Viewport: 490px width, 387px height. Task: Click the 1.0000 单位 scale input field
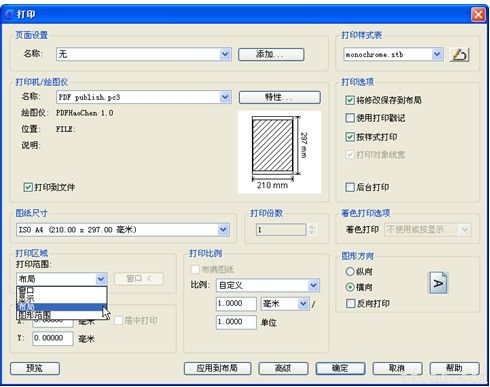[x=236, y=322]
